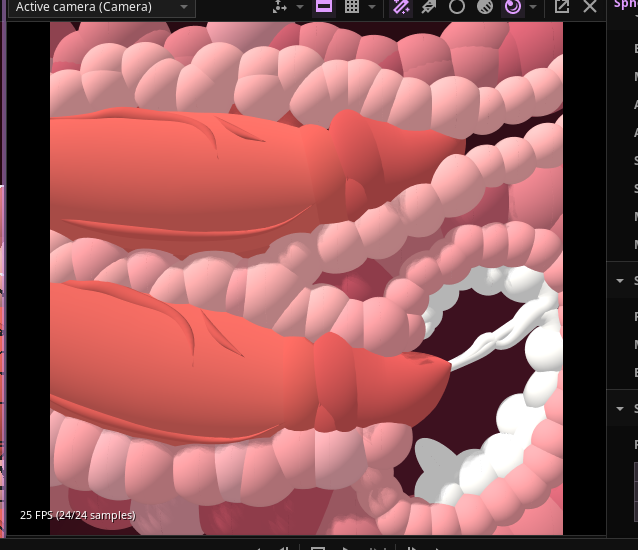
Task: Open the grid options dropdown arrow
Action: coord(372,7)
